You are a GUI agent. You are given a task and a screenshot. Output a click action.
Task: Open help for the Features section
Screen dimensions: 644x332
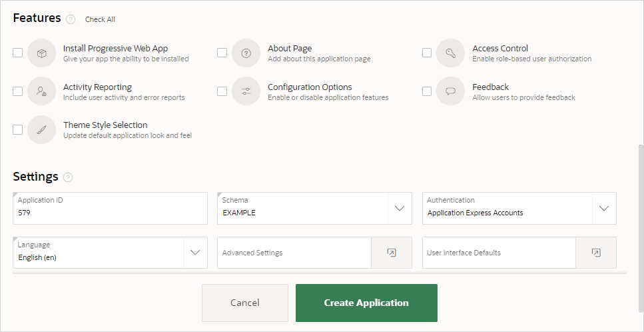coord(71,19)
